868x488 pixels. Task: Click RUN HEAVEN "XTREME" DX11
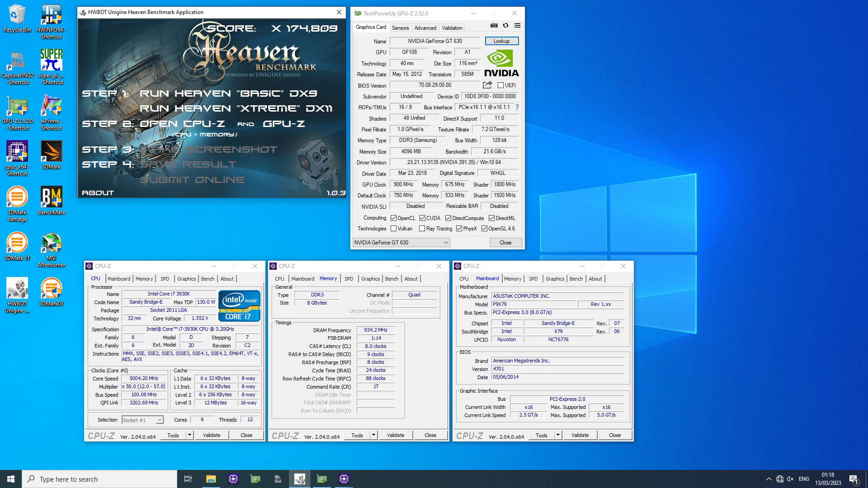click(x=236, y=108)
